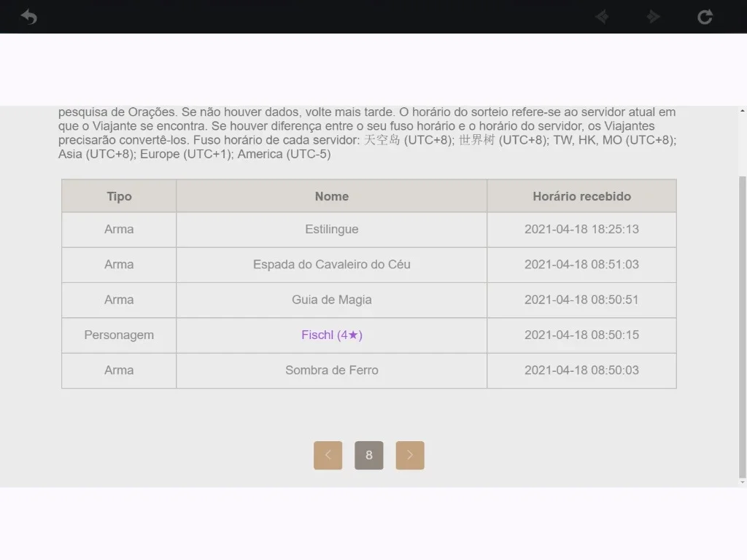This screenshot has height=560, width=747.
Task: Click timestamp 2021-04-18 08:50:15
Action: pos(581,335)
